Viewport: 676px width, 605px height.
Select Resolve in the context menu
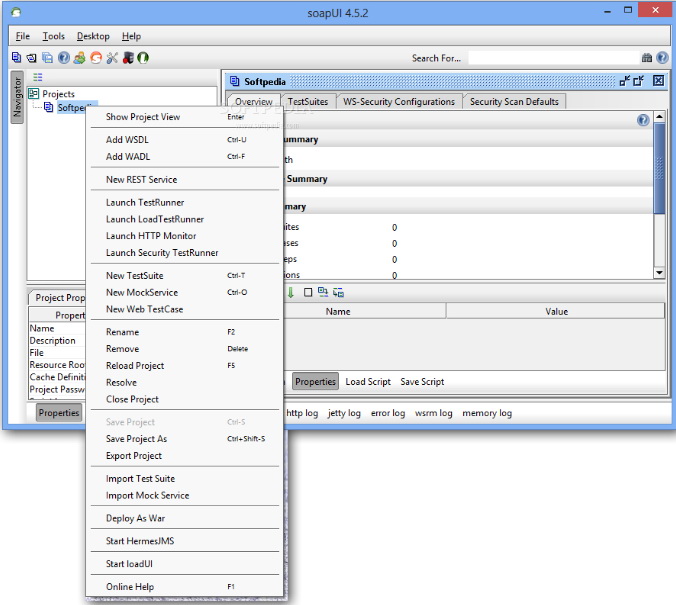point(185,382)
